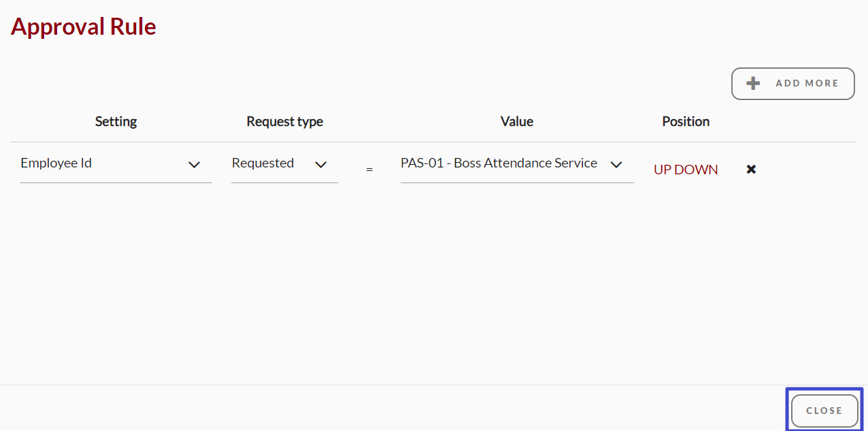The image size is (868, 431).
Task: Click the Value column header
Action: click(x=517, y=121)
